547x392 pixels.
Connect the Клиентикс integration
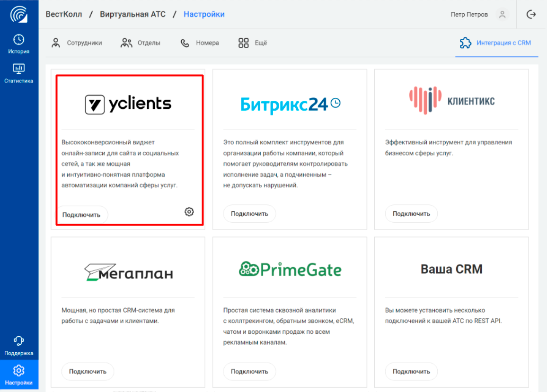pyautogui.click(x=411, y=214)
